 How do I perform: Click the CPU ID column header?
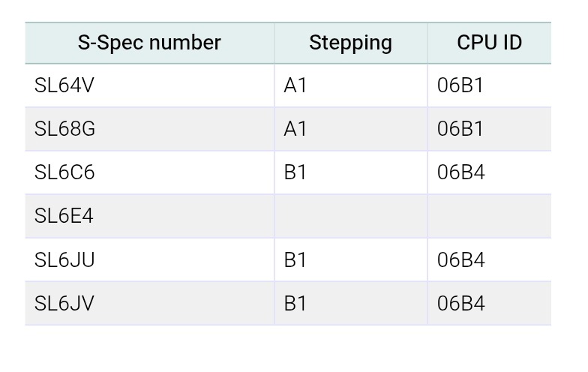point(489,43)
